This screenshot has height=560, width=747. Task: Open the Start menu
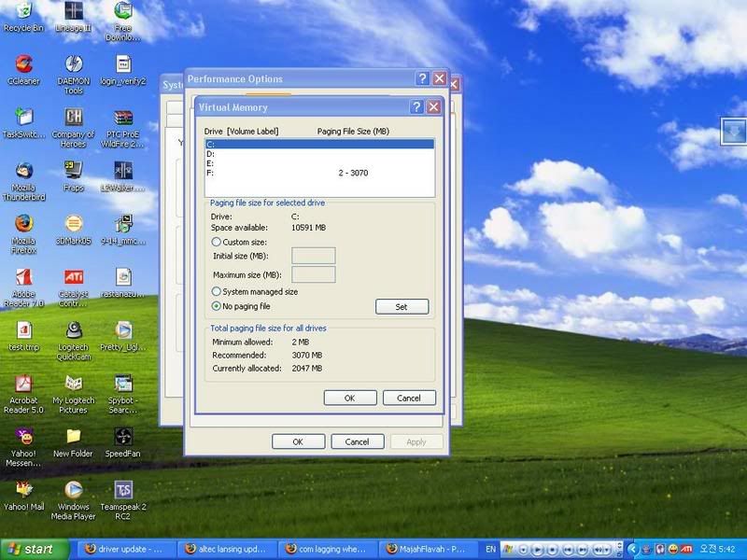tap(35, 549)
